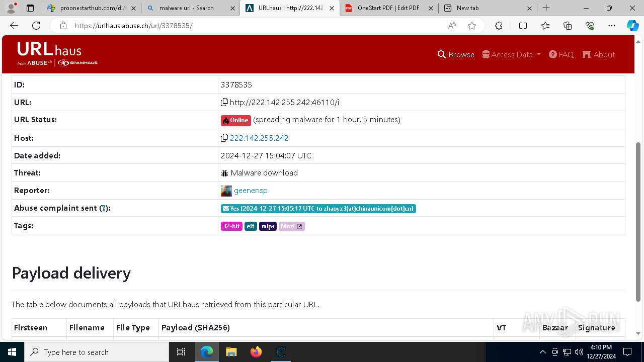This screenshot has width=644, height=362.
Task: Expand the Access Data dropdown
Action: click(x=511, y=54)
